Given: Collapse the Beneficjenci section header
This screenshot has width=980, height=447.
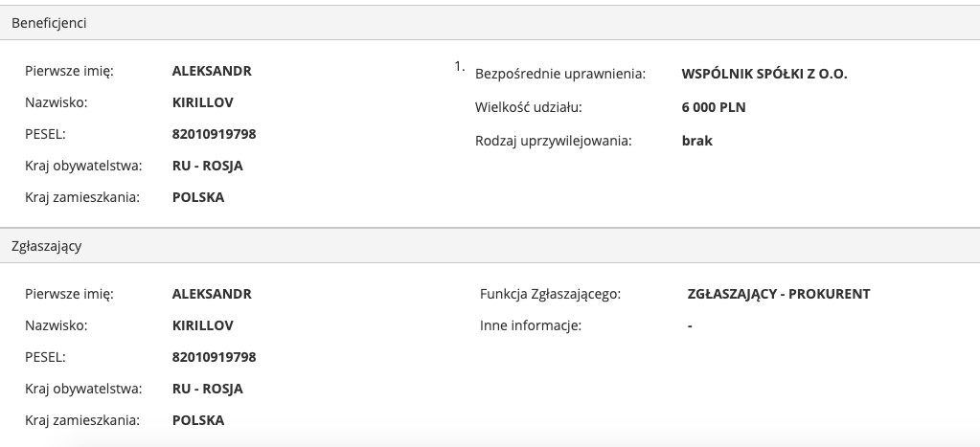Looking at the screenshot, I should tap(50, 23).
